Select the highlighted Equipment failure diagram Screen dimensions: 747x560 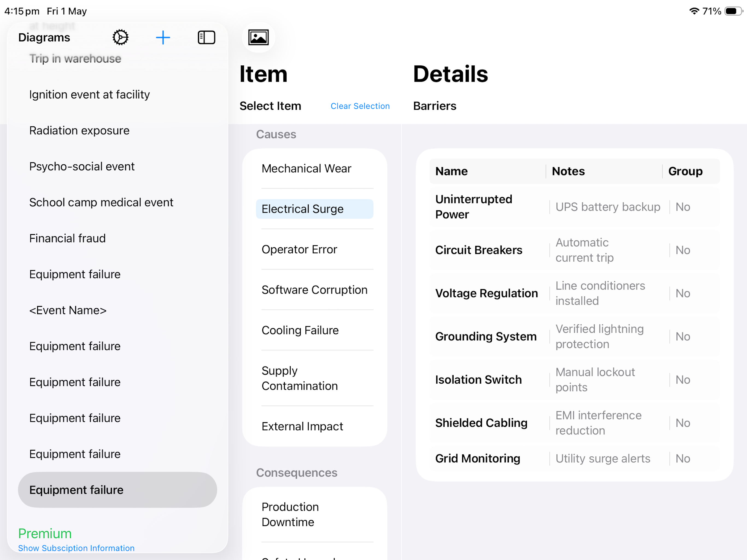pos(118,490)
